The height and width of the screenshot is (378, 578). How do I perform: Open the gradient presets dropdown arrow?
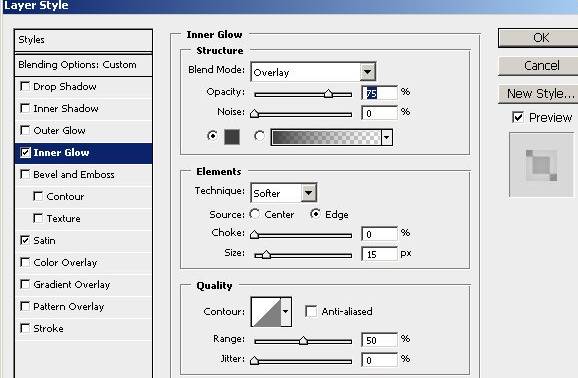pos(386,138)
